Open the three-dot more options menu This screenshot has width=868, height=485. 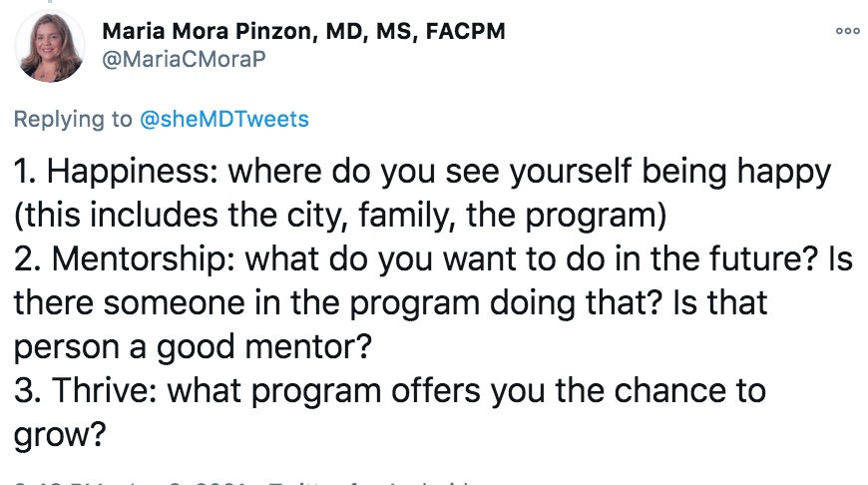pyautogui.click(x=847, y=31)
